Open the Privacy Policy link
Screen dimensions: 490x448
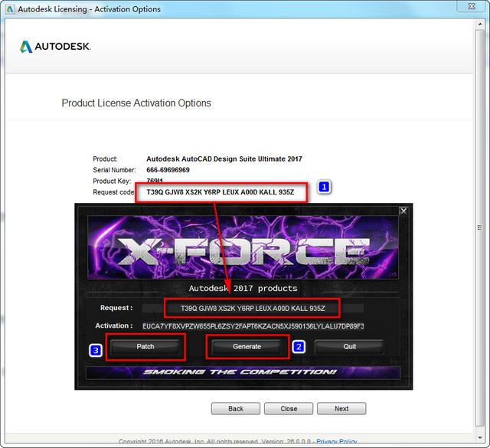337,441
